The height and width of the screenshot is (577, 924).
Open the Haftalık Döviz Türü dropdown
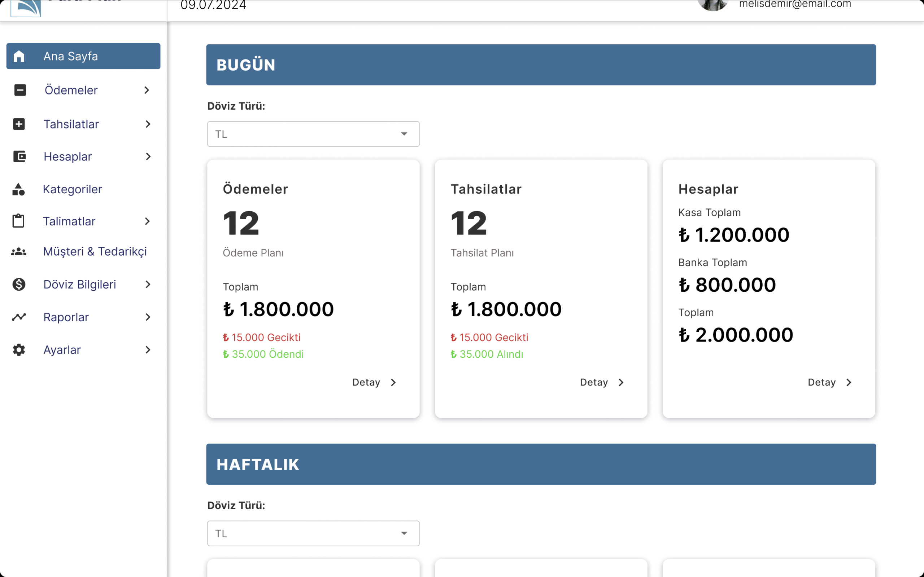(x=313, y=533)
